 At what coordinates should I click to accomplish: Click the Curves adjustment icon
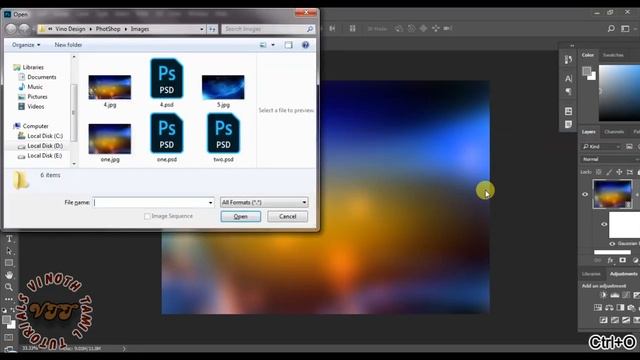point(626,295)
